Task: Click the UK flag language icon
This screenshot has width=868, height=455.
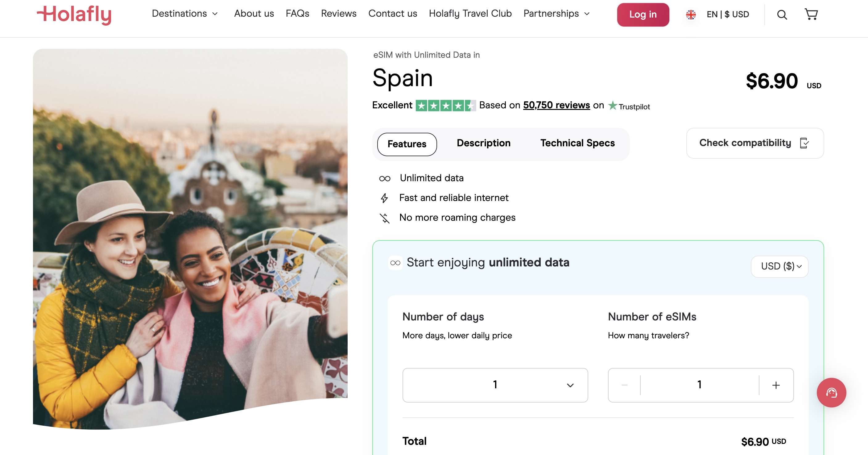Action: pos(691,15)
